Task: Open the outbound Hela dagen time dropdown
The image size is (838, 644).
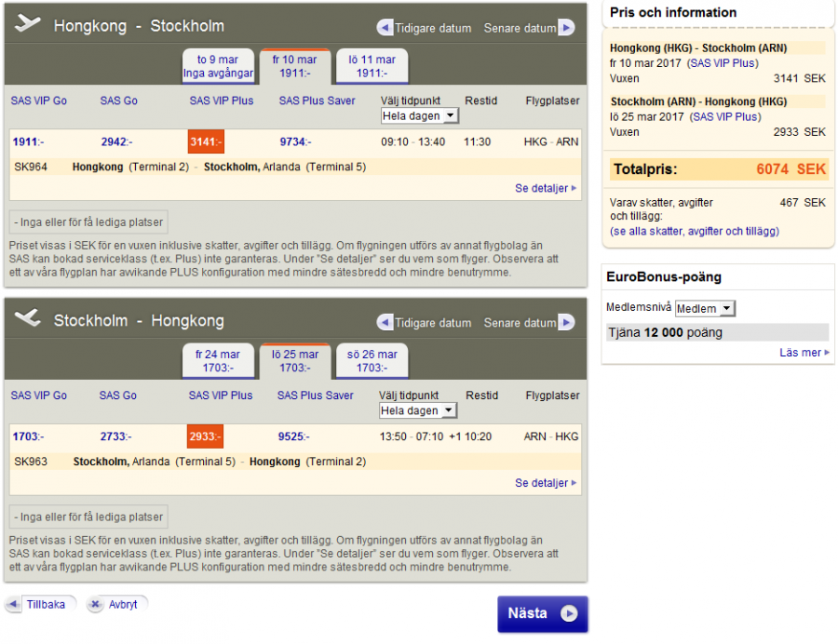Action: [419, 116]
